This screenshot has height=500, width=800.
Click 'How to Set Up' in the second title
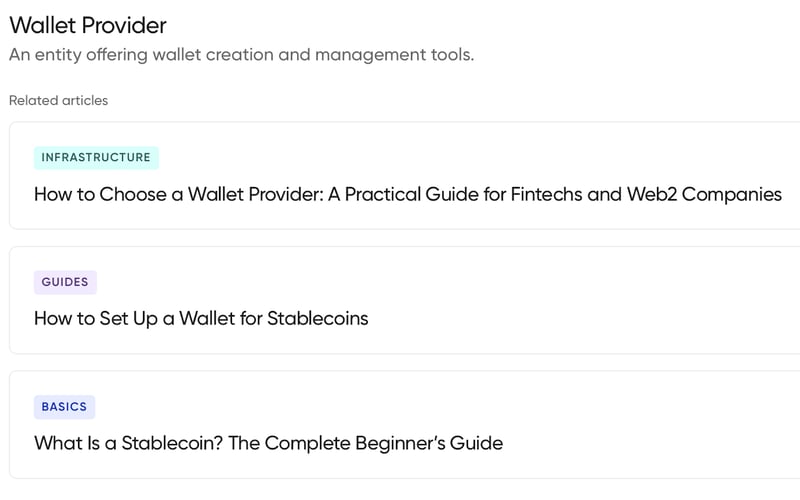click(x=95, y=318)
